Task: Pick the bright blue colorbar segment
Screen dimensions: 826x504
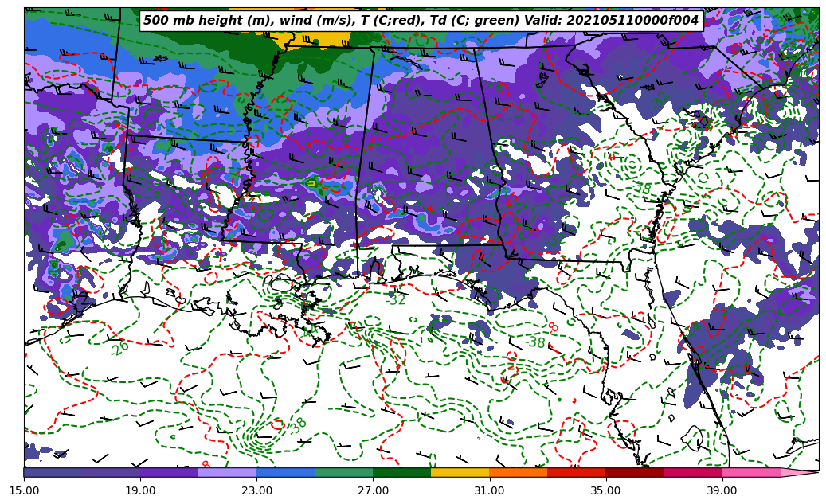Action: (x=285, y=472)
